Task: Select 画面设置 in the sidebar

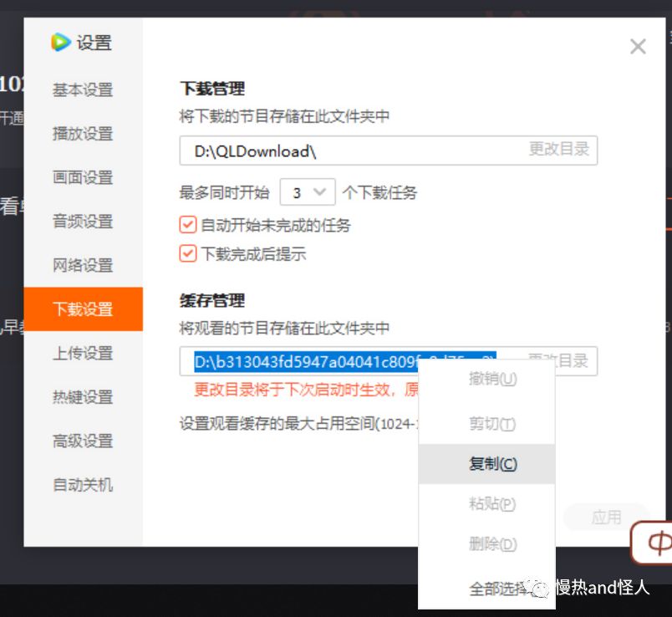Action: (x=84, y=177)
